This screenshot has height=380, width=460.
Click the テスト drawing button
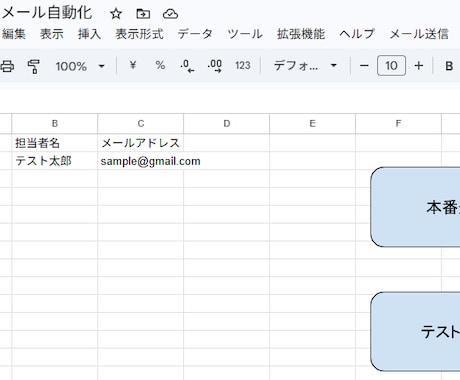tap(415, 332)
